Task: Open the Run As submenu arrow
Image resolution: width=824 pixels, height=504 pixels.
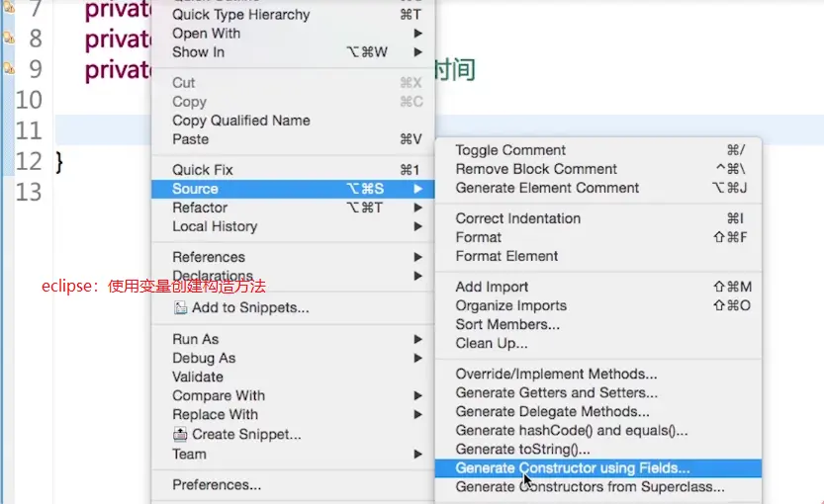Action: (419, 339)
